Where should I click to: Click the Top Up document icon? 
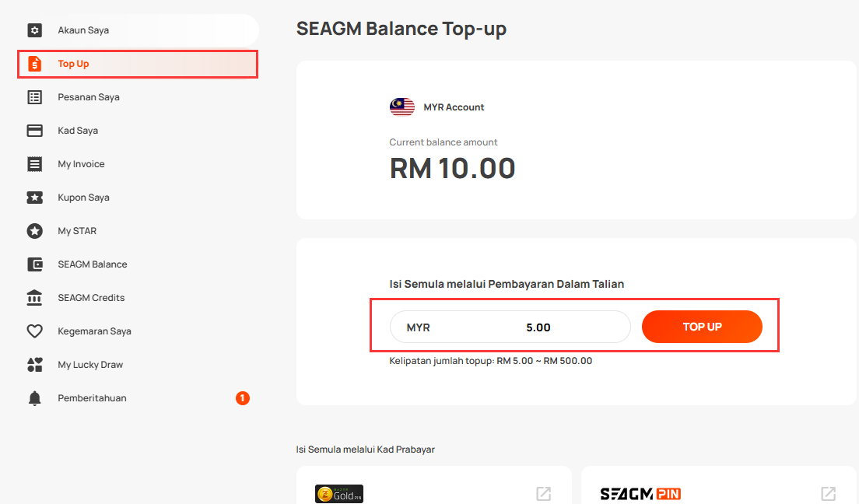pyautogui.click(x=34, y=64)
